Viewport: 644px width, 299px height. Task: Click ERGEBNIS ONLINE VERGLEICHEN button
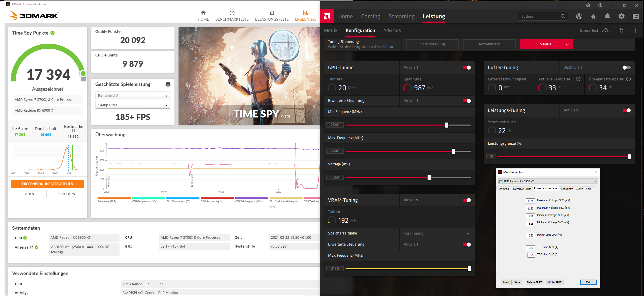point(48,184)
